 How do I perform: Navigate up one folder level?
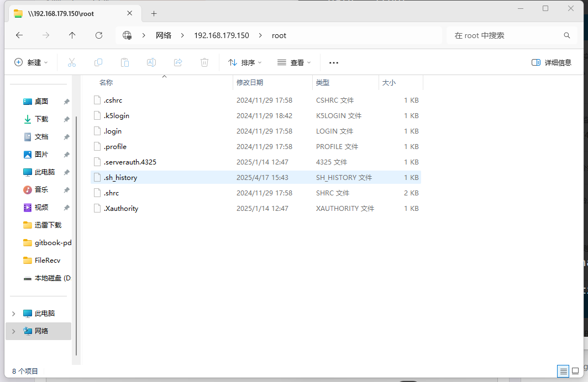point(72,35)
